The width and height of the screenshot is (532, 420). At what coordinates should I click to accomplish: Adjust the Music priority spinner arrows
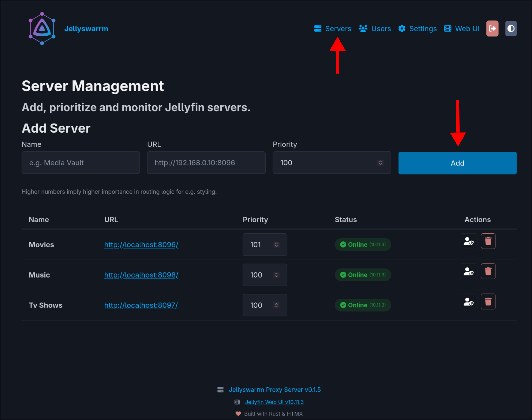(276, 275)
